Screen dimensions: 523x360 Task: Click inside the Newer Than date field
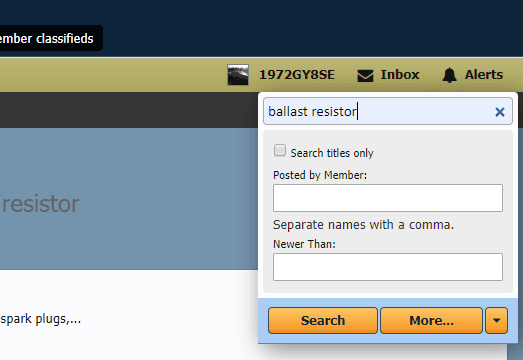click(388, 267)
